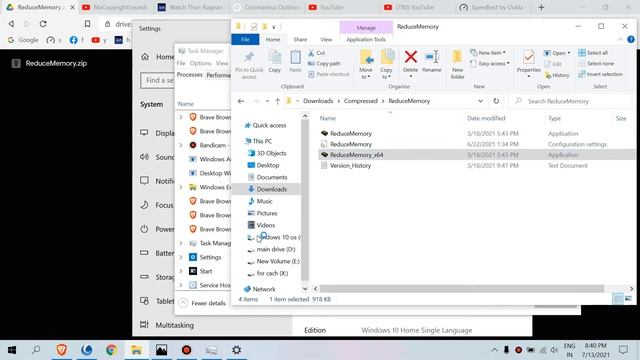Click History in the Open group
This screenshot has width=640, height=360.
(557, 75)
